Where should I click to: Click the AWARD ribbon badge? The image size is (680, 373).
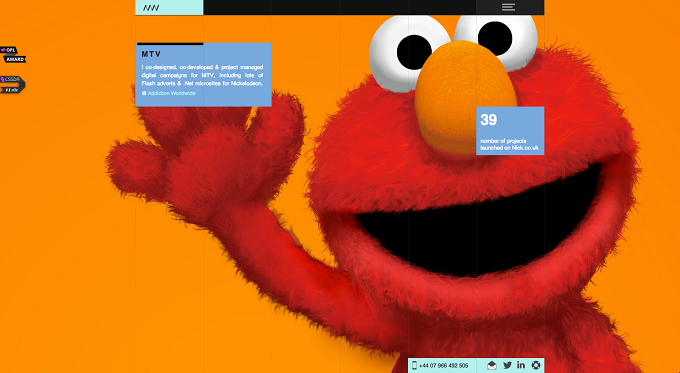[x=13, y=55]
